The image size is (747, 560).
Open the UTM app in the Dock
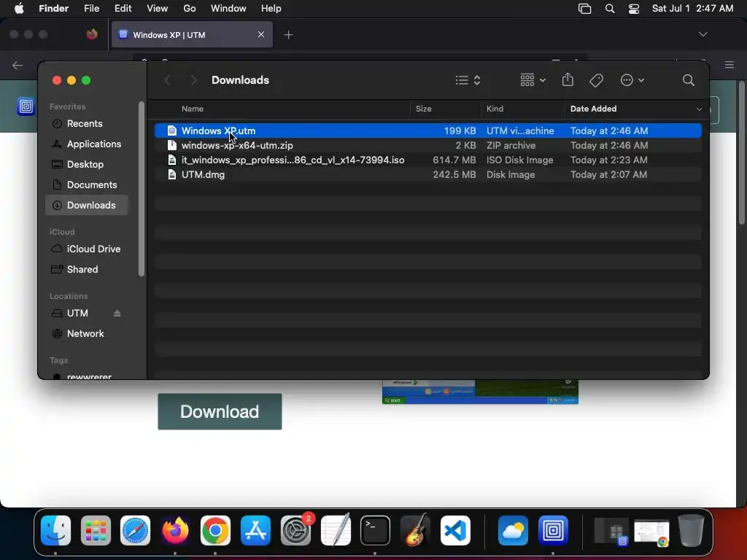[553, 530]
